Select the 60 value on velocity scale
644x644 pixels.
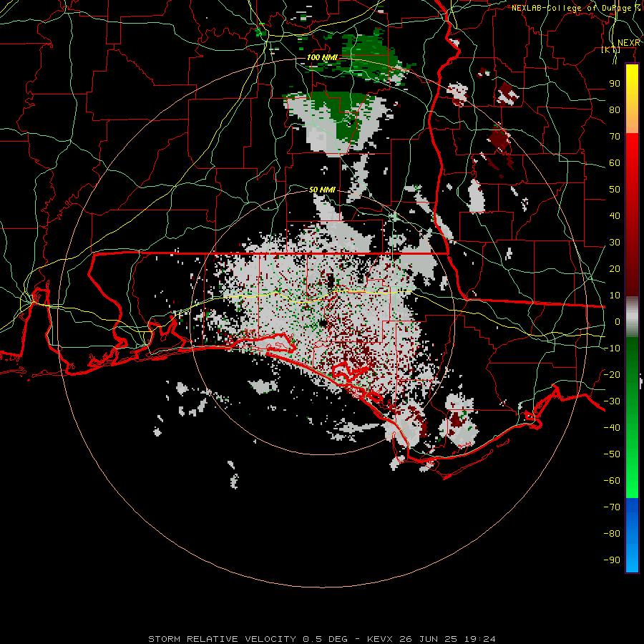click(x=615, y=162)
